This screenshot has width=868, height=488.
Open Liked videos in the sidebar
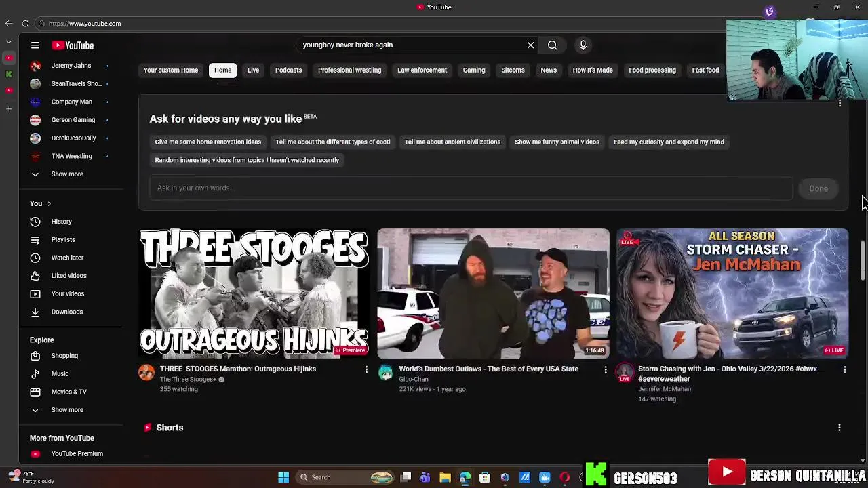pos(71,276)
